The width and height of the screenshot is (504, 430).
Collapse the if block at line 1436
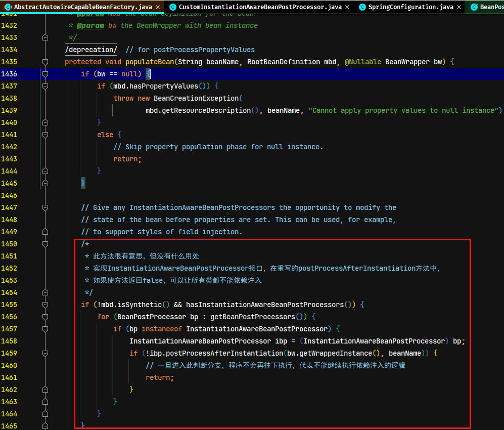click(x=45, y=74)
